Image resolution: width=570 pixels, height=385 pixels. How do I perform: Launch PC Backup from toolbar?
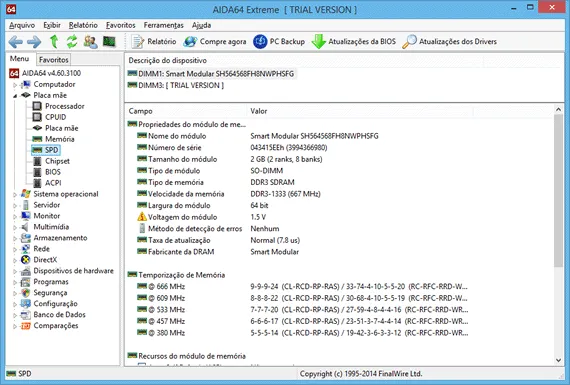click(279, 41)
